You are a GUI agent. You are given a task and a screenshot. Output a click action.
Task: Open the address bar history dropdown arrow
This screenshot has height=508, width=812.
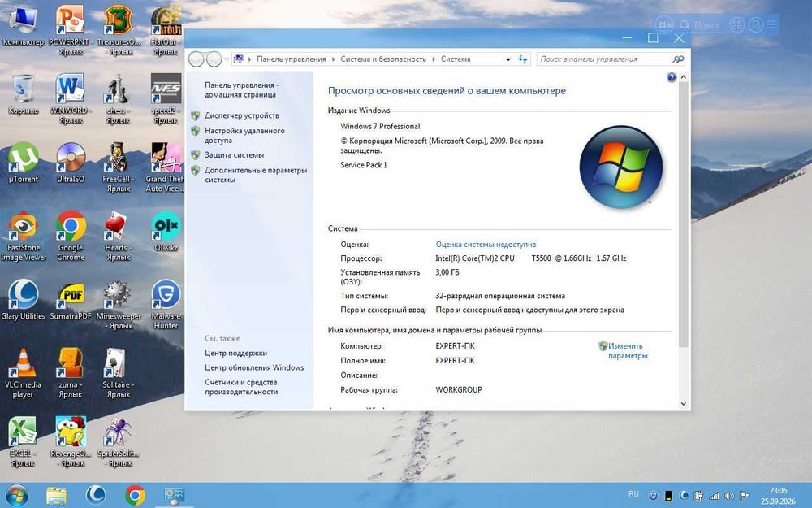[508, 59]
